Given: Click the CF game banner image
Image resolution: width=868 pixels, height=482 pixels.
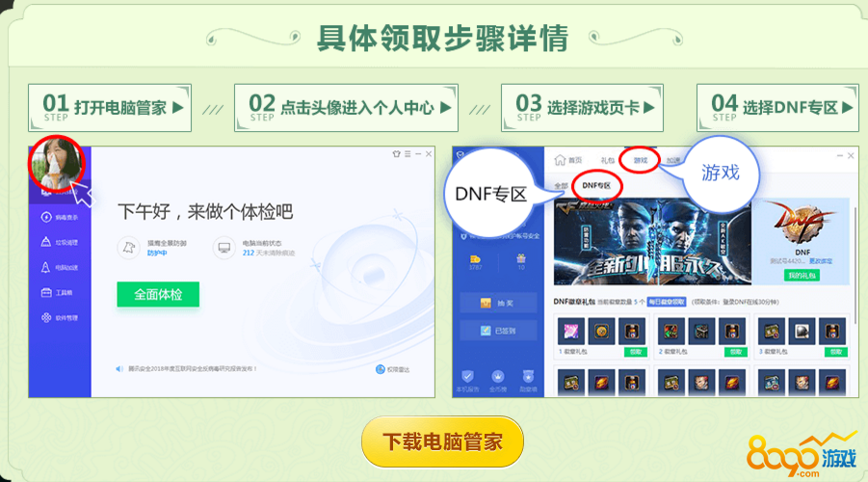Looking at the screenshot, I should (x=652, y=242).
